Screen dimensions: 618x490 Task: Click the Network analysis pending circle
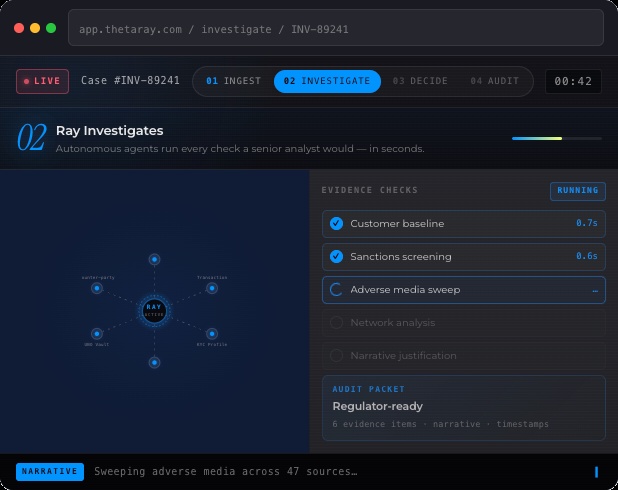336,322
